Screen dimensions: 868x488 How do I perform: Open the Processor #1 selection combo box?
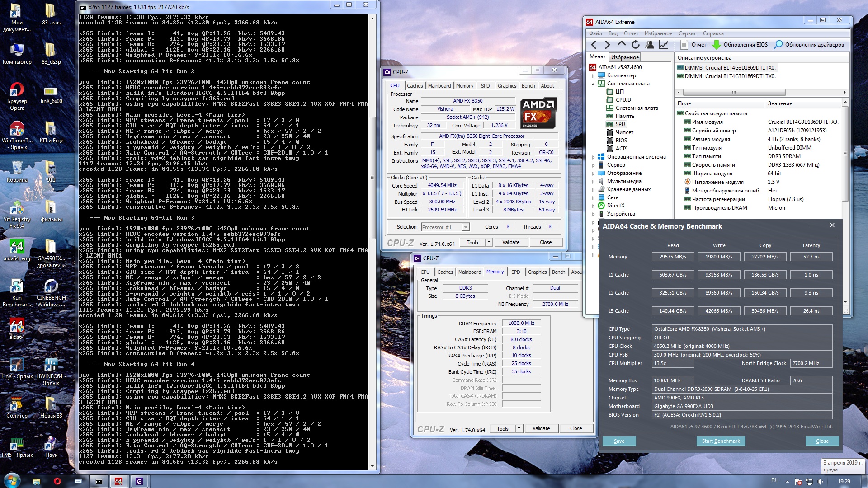[445, 227]
